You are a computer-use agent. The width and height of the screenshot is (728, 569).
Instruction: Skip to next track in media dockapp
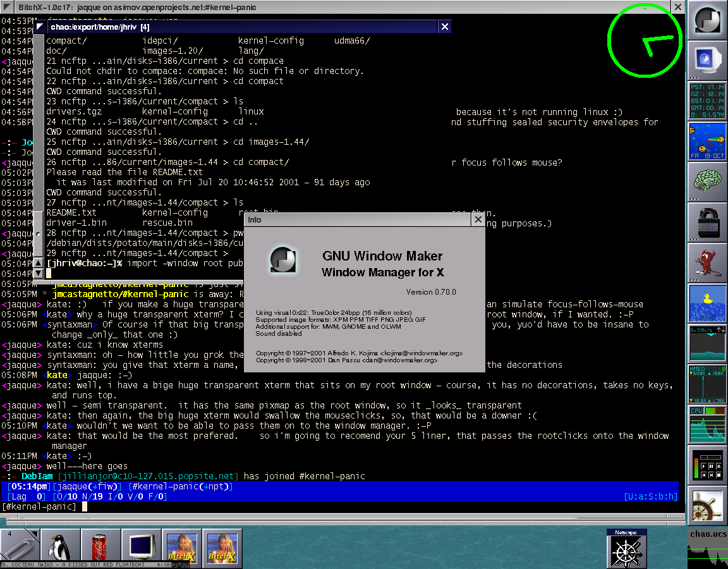(x=712, y=475)
